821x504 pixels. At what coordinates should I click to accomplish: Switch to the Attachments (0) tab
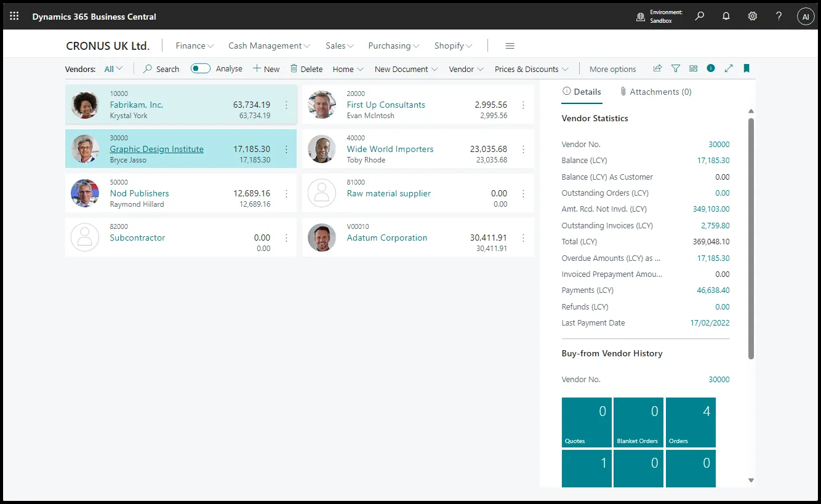click(655, 92)
